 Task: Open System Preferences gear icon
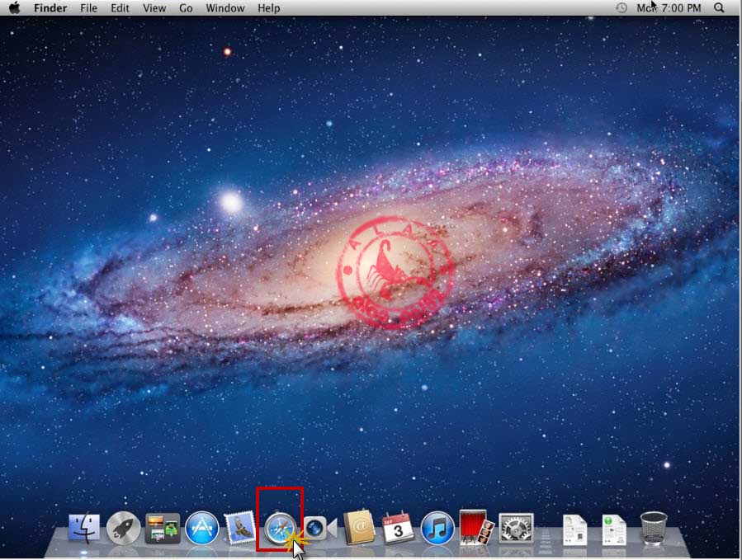pyautogui.click(x=516, y=528)
